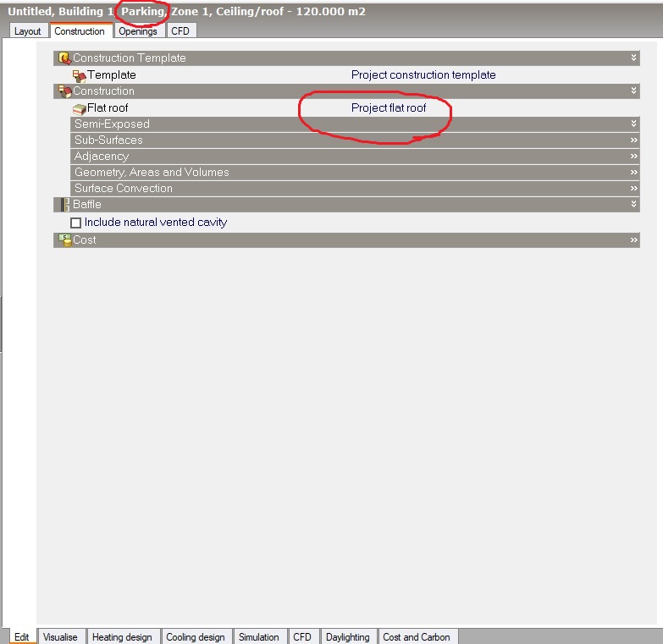Screen dimensions: 663x644
Task: Open the Heating design tab
Action: [122, 637]
